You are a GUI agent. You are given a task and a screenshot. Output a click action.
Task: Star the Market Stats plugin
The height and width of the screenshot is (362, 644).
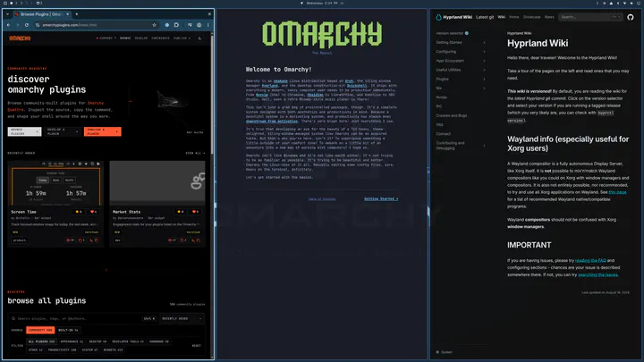(181, 212)
